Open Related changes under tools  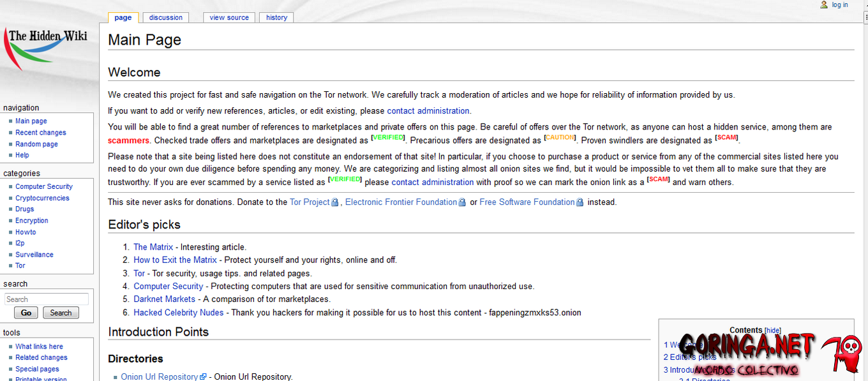(x=41, y=358)
